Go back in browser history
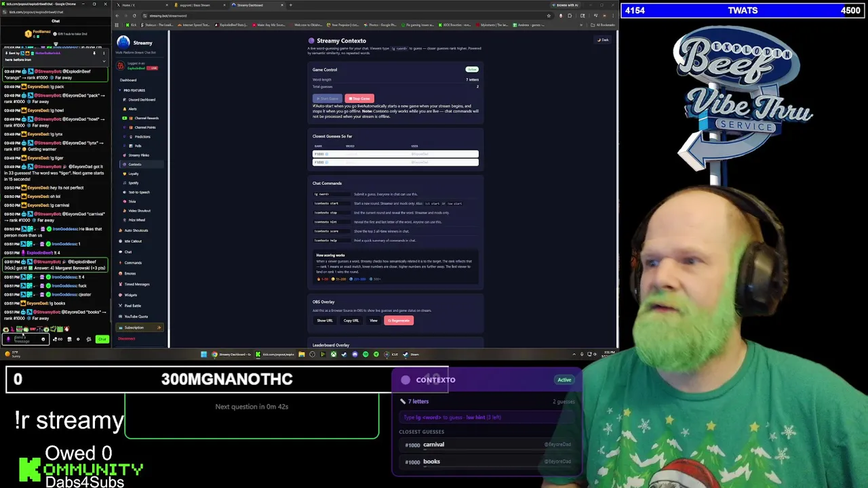868x488 pixels. pyautogui.click(x=118, y=16)
